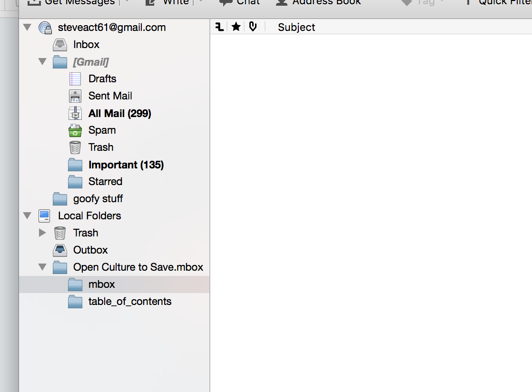532x392 pixels.
Task: Open the Drafts folder
Action: coord(102,79)
